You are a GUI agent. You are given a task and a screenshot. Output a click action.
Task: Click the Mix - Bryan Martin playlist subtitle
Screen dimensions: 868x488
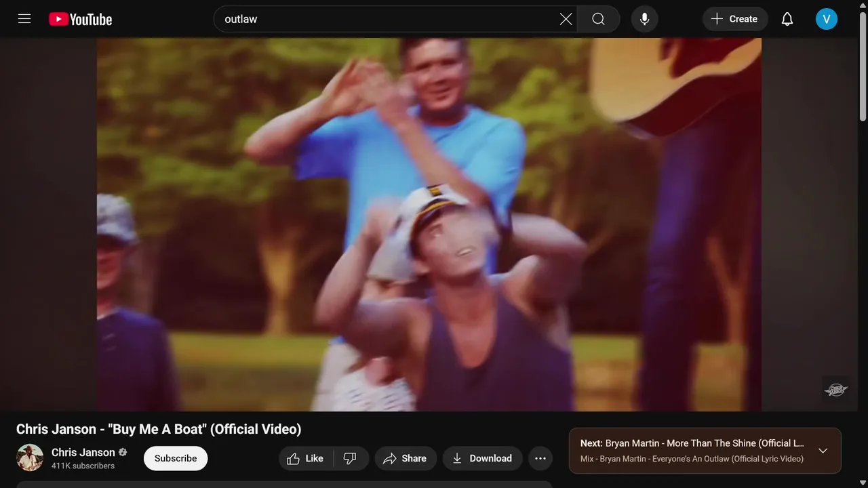[692, 459]
